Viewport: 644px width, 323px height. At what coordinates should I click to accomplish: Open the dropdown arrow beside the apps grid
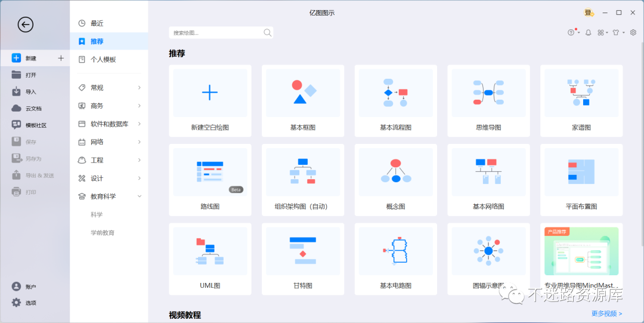point(607,33)
